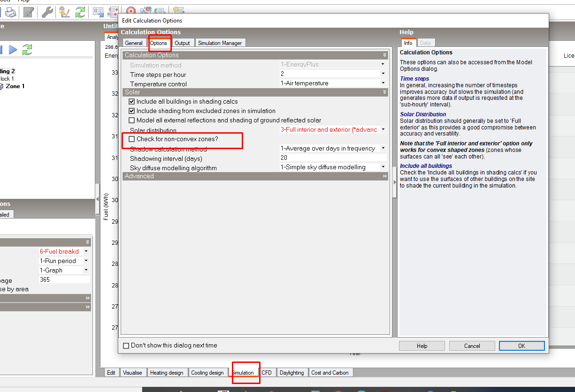Viewport: 575px width, 392px height.
Task: Click the green refresh icon in navigator panel
Action: [27, 50]
